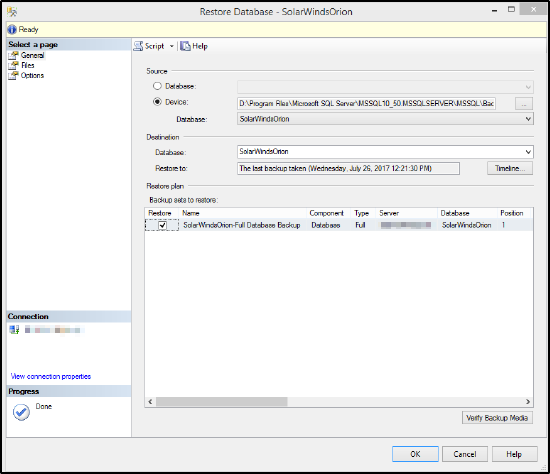Open the Timeline dialog
Image resolution: width=550 pixels, height=474 pixels.
point(510,168)
